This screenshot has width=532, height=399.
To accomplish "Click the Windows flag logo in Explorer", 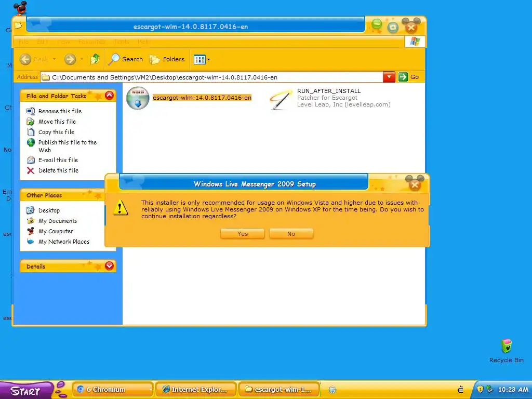I will (415, 42).
